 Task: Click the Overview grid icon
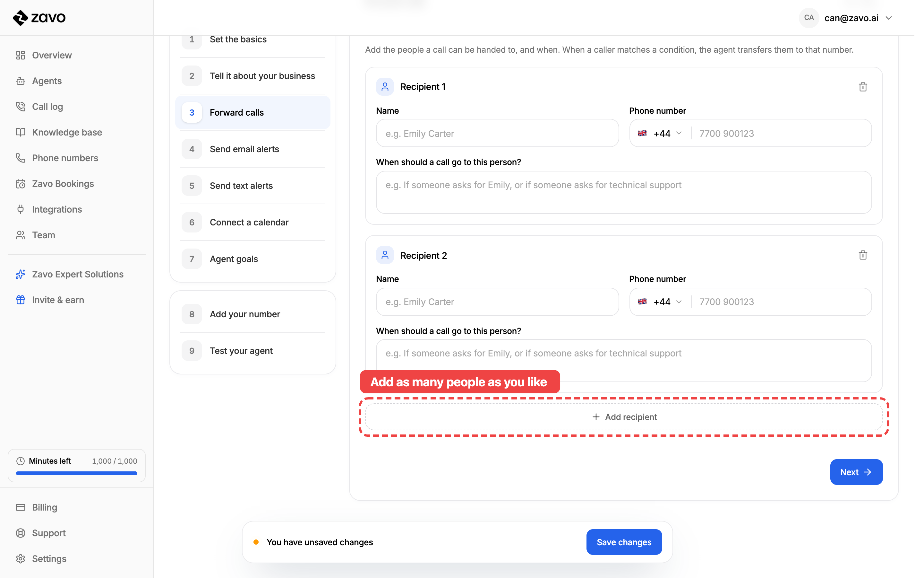(x=21, y=55)
